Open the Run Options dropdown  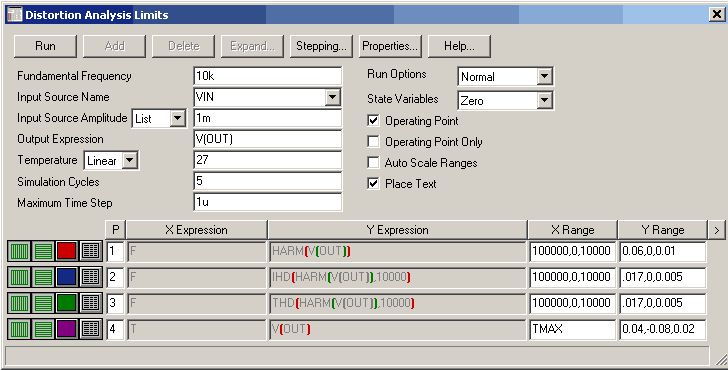[544, 76]
